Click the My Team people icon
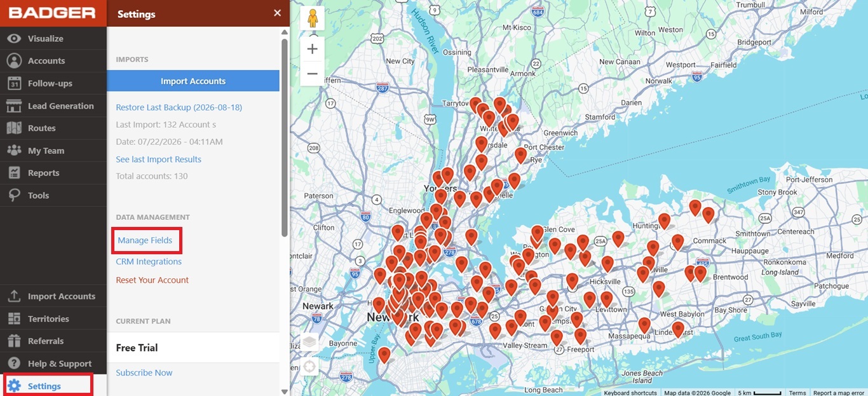Viewport: 868px width, 396px height. 14,151
